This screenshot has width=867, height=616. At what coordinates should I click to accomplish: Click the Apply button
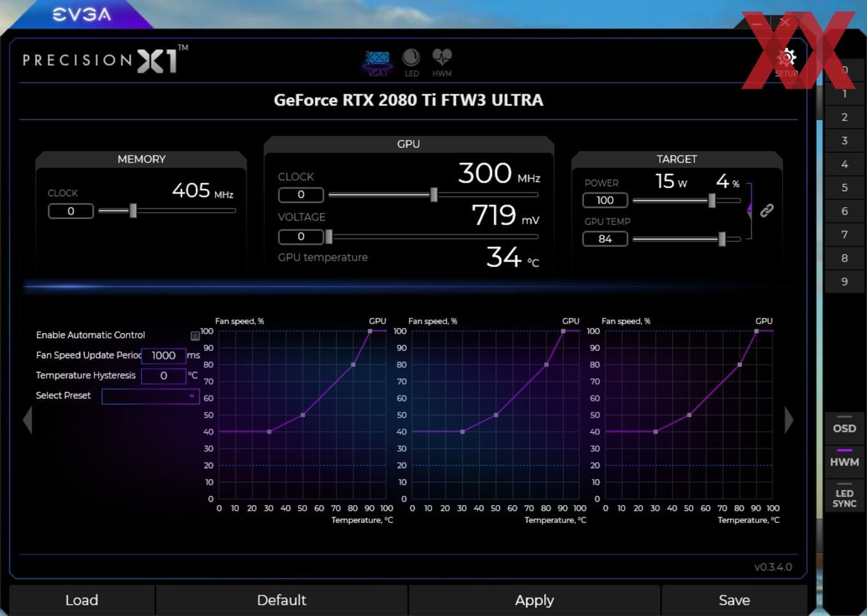point(534,600)
